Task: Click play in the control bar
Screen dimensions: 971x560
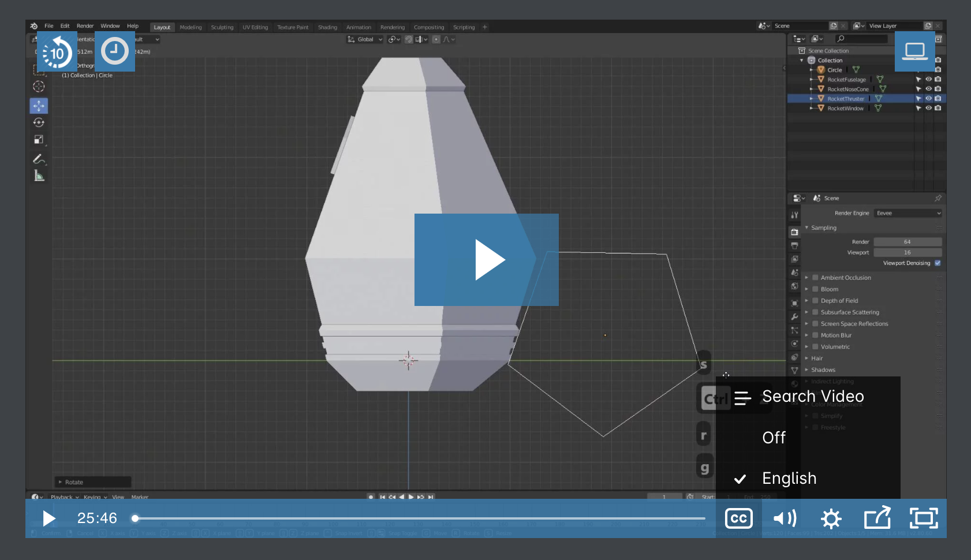Action: point(49,518)
